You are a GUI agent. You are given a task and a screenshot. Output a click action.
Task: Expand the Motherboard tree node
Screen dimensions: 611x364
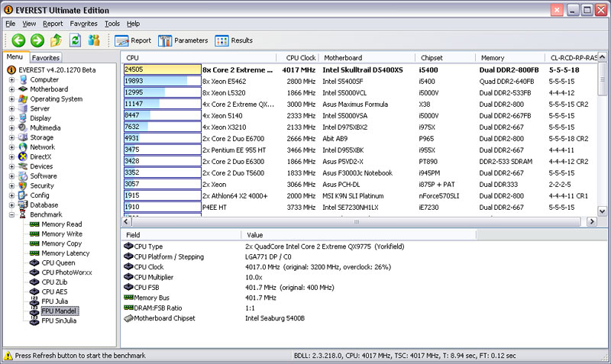click(x=12, y=89)
